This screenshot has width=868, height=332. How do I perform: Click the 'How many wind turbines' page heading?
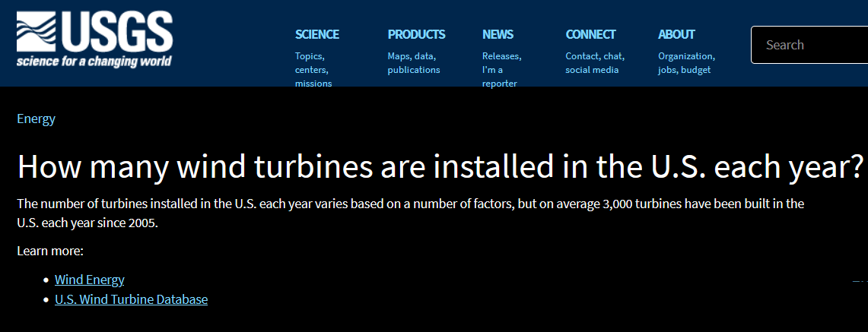(440, 166)
